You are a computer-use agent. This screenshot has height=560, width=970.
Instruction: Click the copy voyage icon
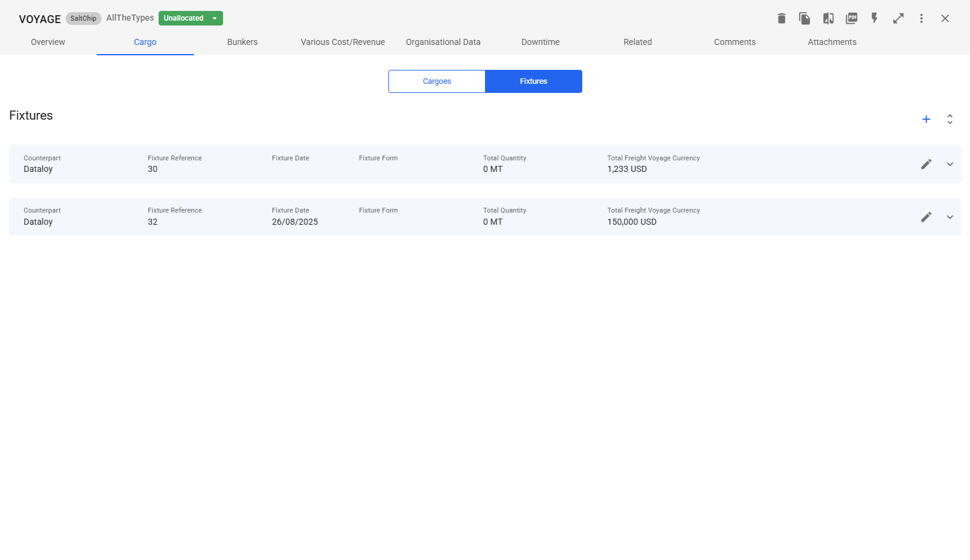tap(805, 18)
